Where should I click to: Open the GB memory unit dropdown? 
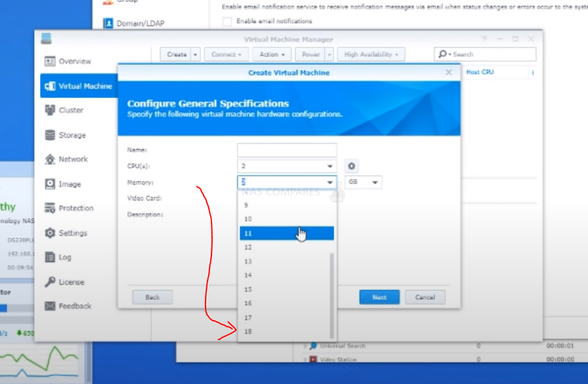(363, 182)
